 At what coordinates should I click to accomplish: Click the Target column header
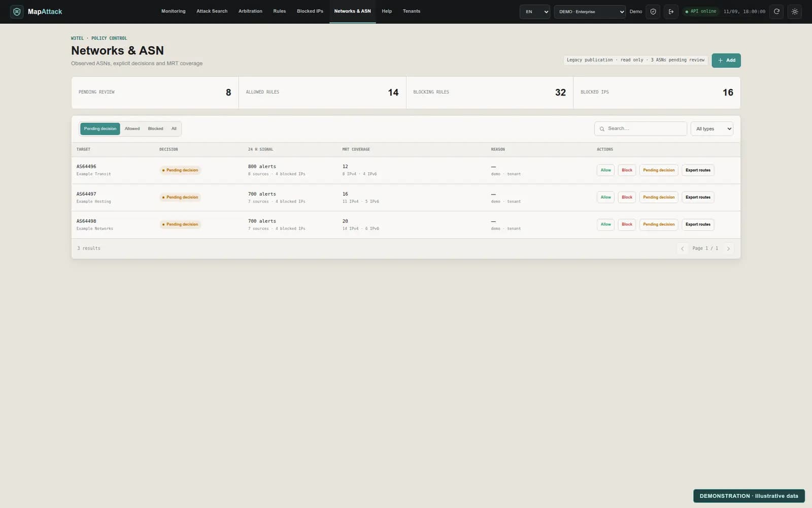coord(83,149)
